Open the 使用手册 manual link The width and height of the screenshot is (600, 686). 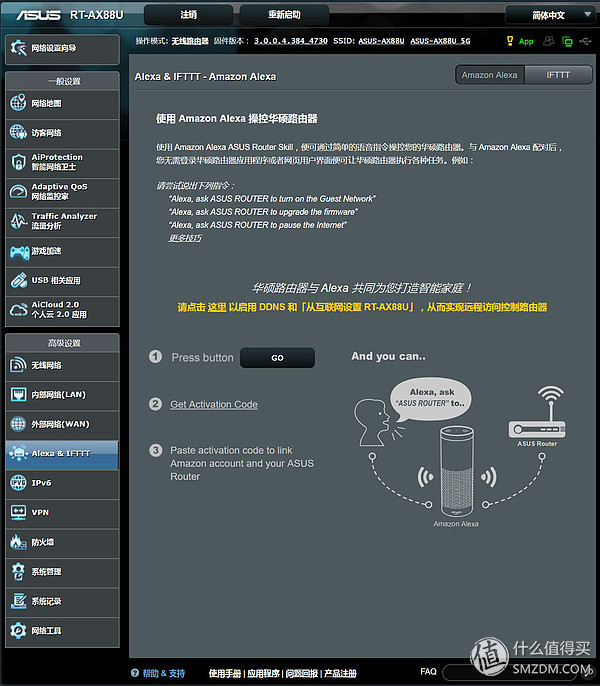[x=225, y=673]
